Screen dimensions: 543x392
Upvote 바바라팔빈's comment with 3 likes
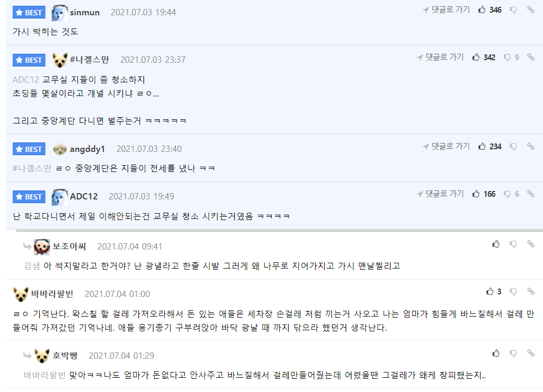click(490, 291)
